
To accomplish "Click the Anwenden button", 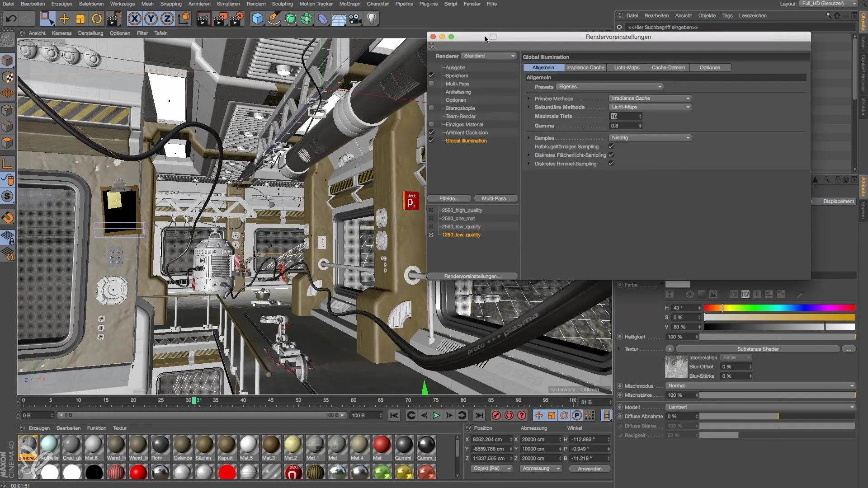I will click(590, 469).
